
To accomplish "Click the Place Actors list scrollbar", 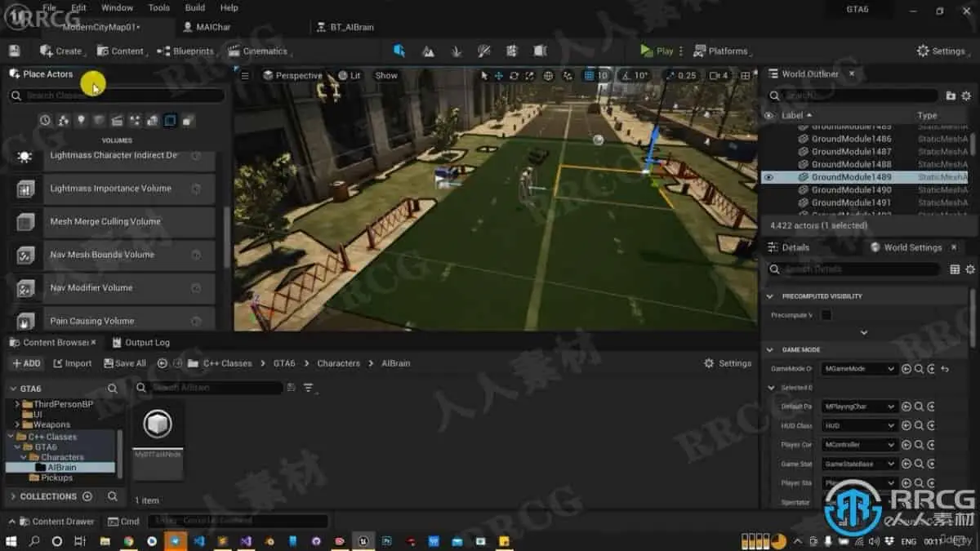I will pos(227,237).
